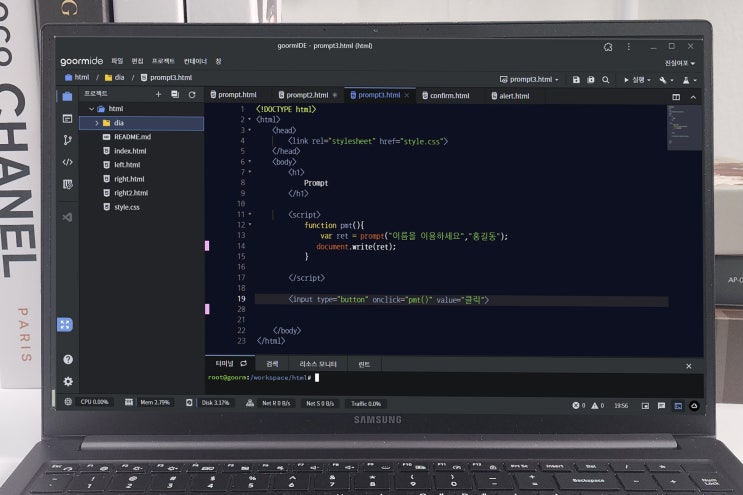This screenshot has height=495, width=743.
Task: Open left.html in the project tree
Action: (127, 165)
